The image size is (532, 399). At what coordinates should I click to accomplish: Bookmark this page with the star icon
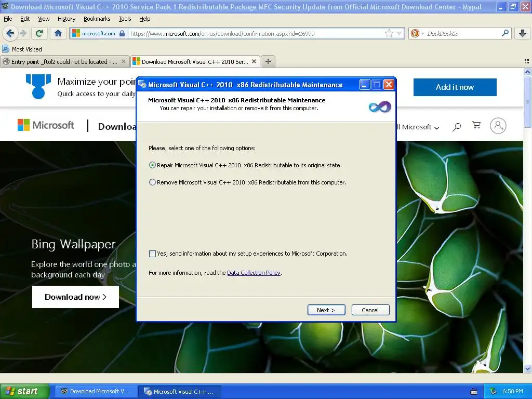click(389, 33)
